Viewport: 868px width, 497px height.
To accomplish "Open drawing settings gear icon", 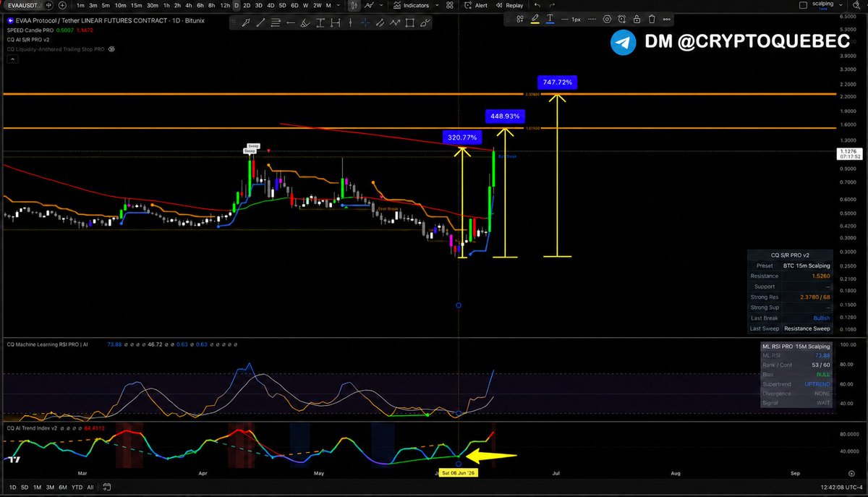I will [607, 19].
